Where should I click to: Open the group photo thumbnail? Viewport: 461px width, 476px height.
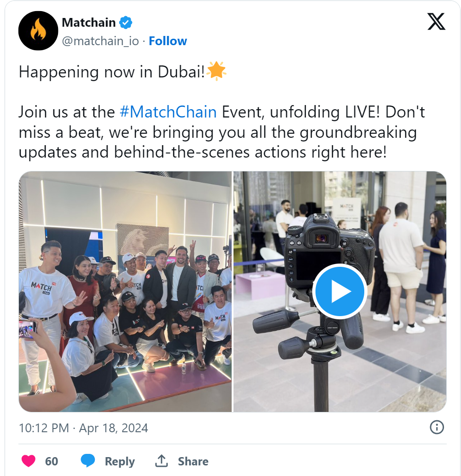click(x=125, y=291)
